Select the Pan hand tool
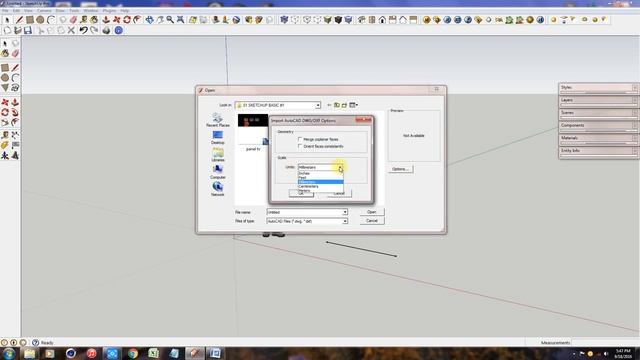 (160, 20)
